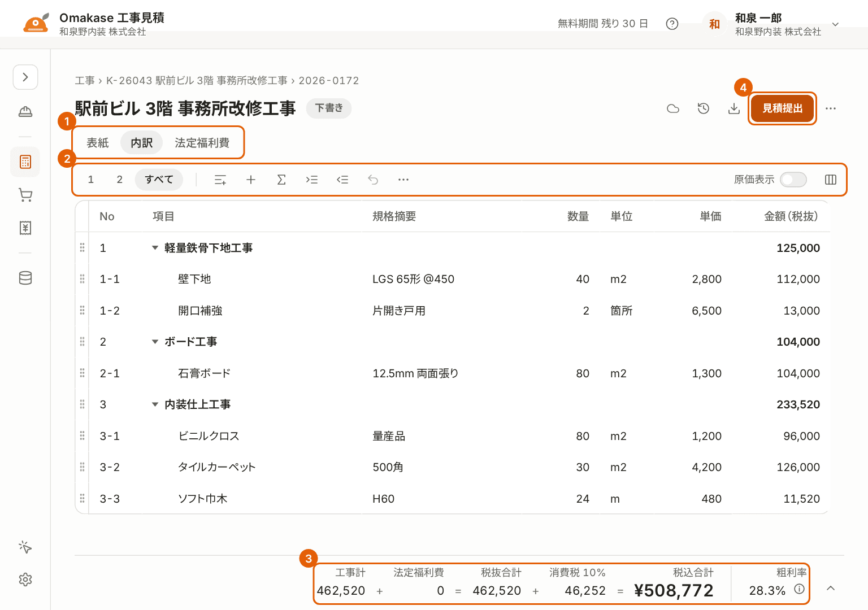Image resolution: width=868 pixels, height=610 pixels.
Task: Click the 下書き status badge
Action: tap(329, 108)
